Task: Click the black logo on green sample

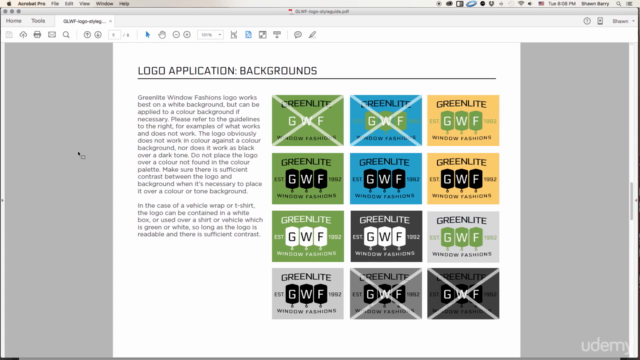Action: 308,178
